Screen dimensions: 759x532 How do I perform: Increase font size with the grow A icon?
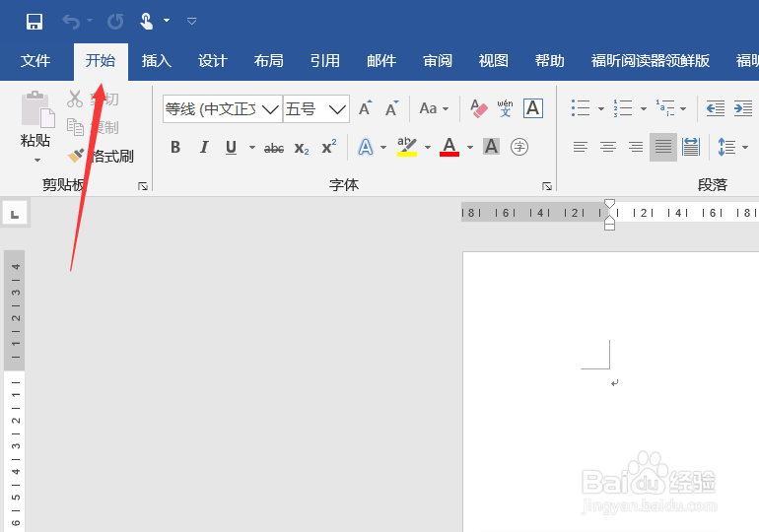pyautogui.click(x=366, y=108)
